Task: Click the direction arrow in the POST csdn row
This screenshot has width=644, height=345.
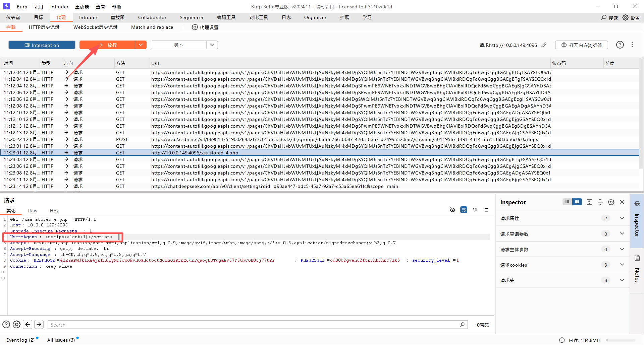Action: [66, 139]
